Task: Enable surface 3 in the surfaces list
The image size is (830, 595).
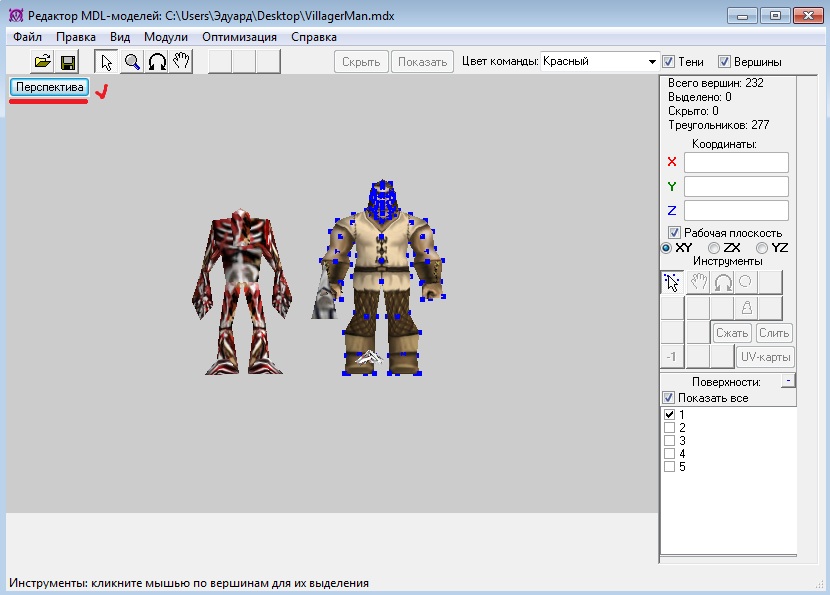Action: 669,441
